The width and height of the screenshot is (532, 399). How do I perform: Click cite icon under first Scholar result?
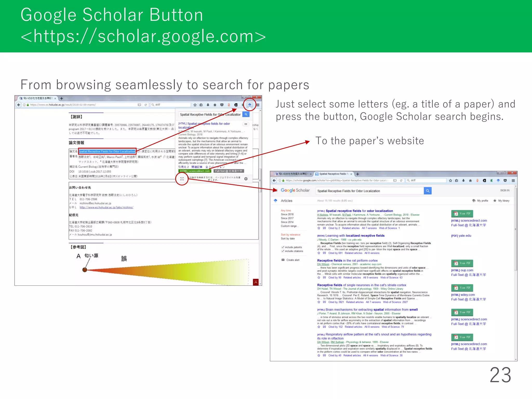pyautogui.click(x=324, y=228)
